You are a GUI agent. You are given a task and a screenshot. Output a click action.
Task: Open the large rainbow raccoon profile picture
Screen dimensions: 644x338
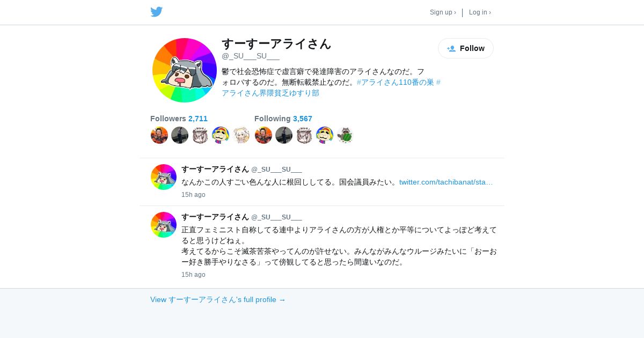tap(185, 70)
